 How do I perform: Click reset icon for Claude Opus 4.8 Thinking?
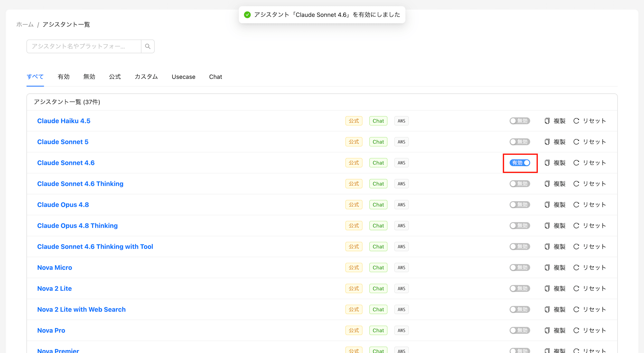pyautogui.click(x=576, y=226)
